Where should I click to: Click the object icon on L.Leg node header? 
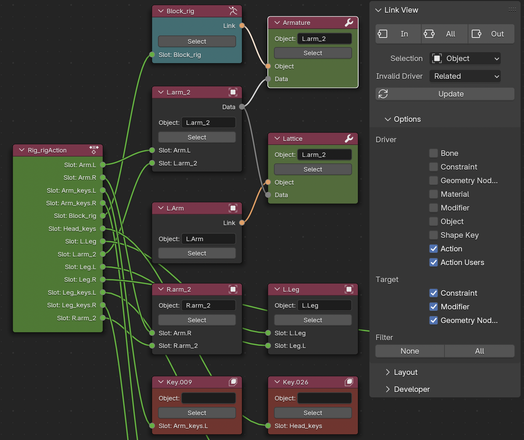pyautogui.click(x=349, y=289)
